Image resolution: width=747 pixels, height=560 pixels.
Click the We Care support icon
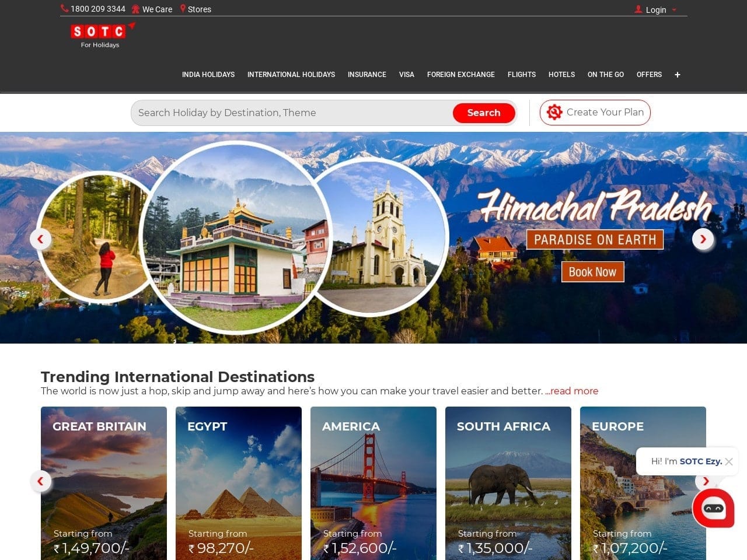135,9
